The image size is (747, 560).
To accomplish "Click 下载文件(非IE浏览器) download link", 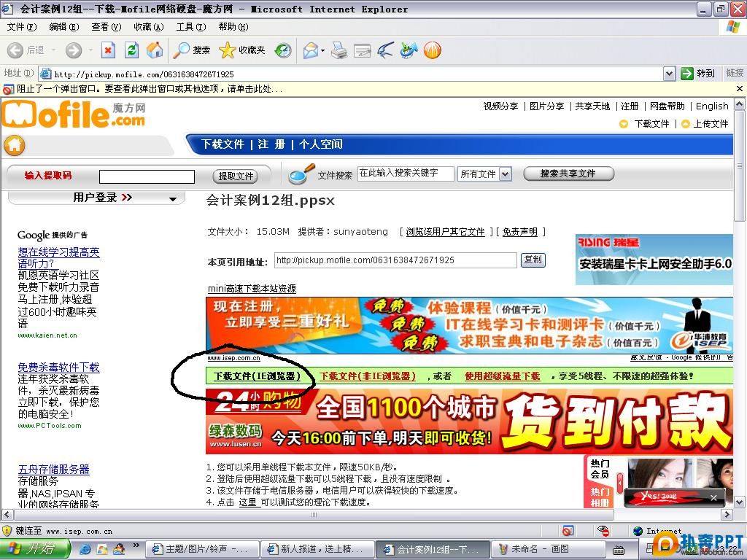I will 368,376.
